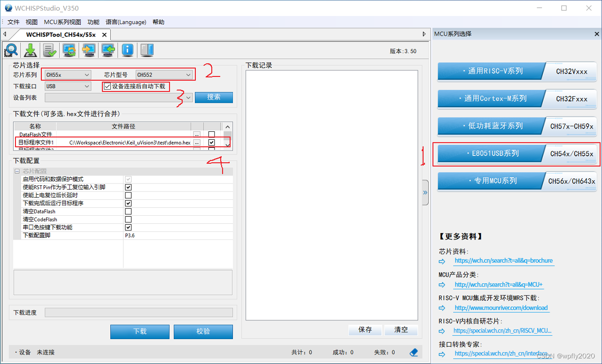
Task: Open the 文件 menu
Action: (x=14, y=22)
